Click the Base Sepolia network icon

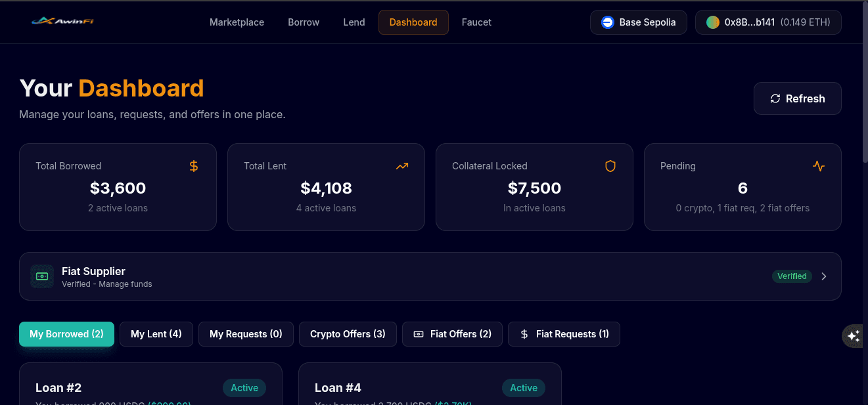(x=606, y=22)
